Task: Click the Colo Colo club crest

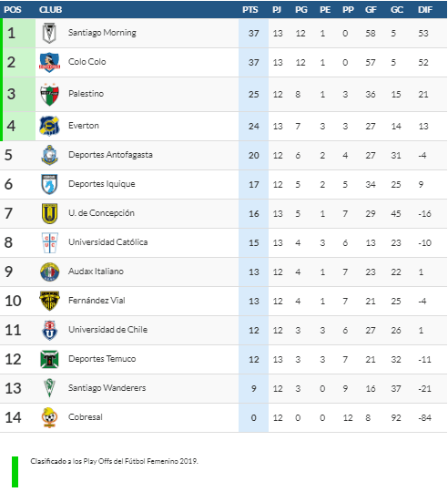Action: pos(49,63)
